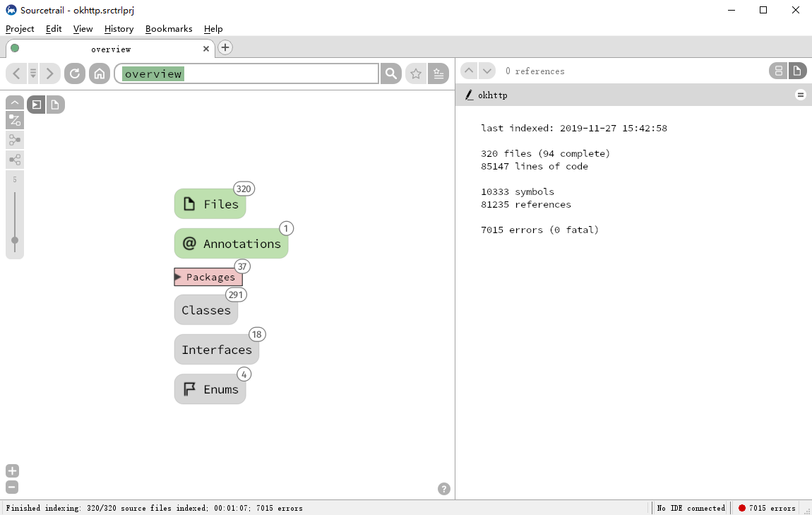Click the refresh button in the toolbar
This screenshot has width=812, height=515.
[x=74, y=73]
